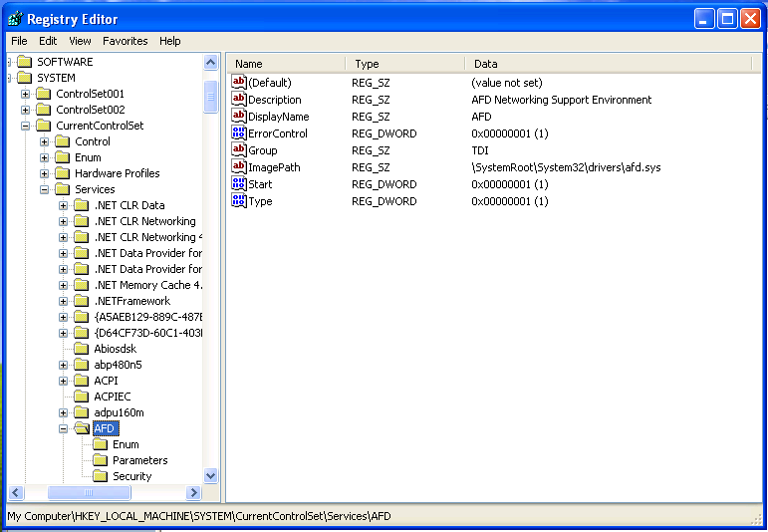Expand the ACPI key
This screenshot has height=532, width=768.
64,381
